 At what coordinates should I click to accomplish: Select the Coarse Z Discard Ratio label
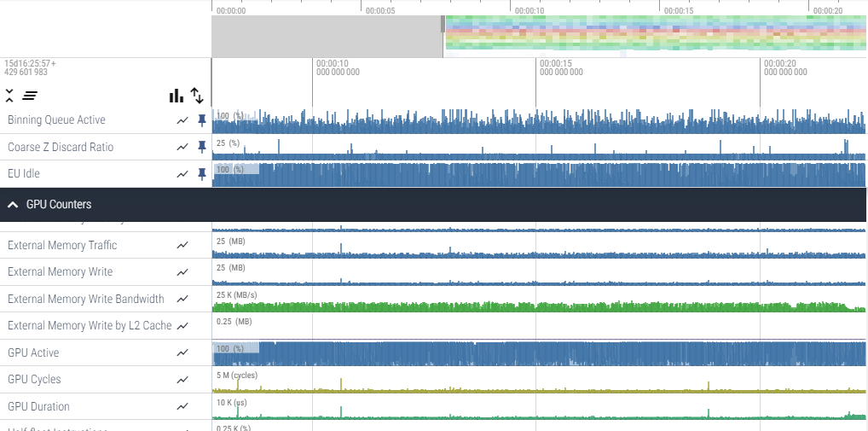[x=61, y=148]
